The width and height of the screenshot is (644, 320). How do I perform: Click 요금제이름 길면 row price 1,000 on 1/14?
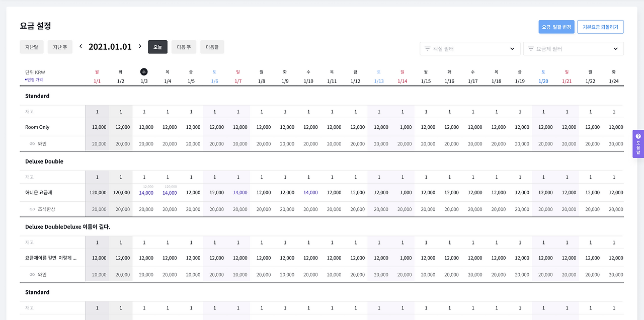406,258
